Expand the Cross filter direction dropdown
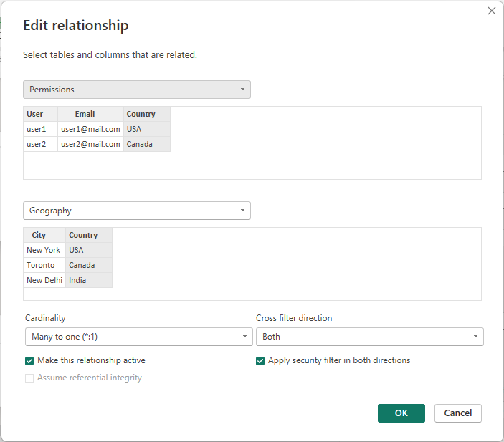 (369, 337)
